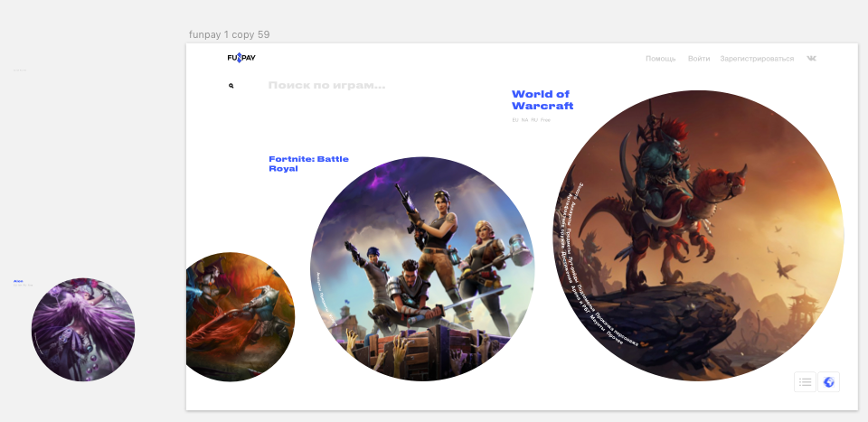Click the magnifying glass search icon

(231, 86)
